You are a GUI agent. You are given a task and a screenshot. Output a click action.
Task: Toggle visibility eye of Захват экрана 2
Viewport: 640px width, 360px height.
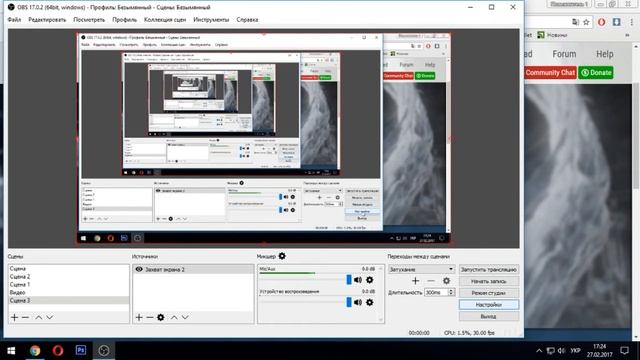pos(139,269)
